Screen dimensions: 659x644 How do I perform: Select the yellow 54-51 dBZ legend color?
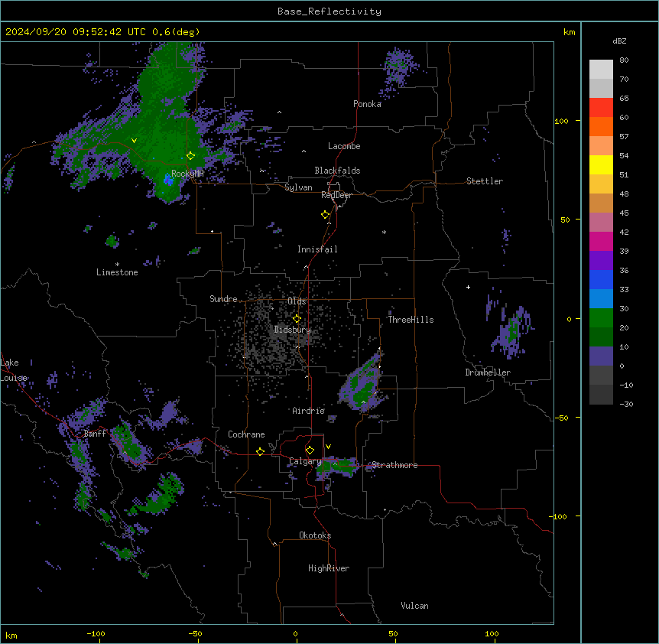tap(601, 164)
